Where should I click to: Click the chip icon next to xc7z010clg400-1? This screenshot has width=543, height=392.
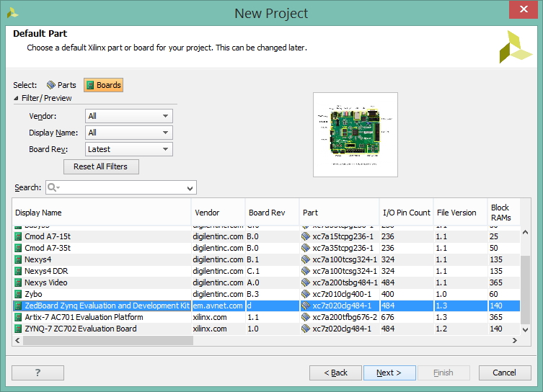coord(306,294)
